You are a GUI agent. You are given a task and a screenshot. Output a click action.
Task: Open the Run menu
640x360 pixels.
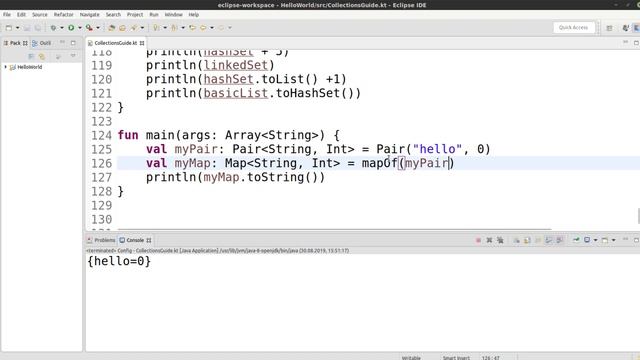pyautogui.click(x=153, y=14)
